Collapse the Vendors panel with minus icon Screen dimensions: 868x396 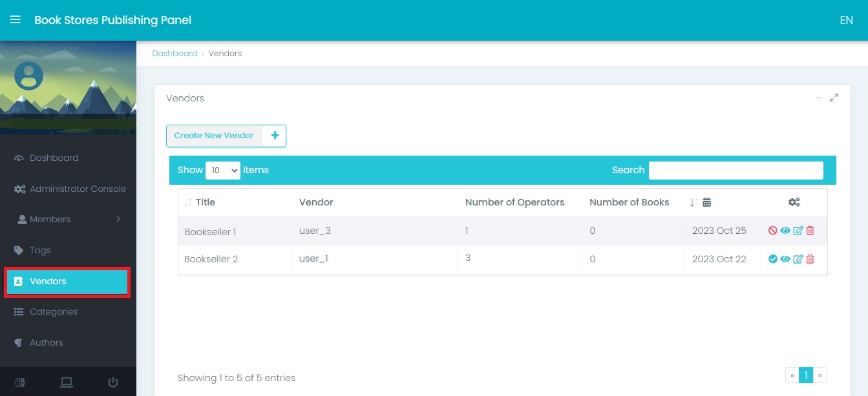pos(818,98)
